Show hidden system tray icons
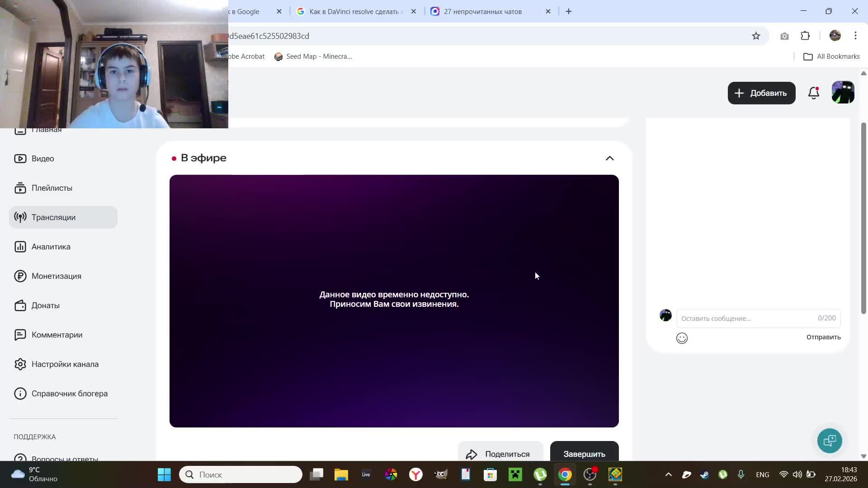This screenshot has height=488, width=868. click(668, 474)
